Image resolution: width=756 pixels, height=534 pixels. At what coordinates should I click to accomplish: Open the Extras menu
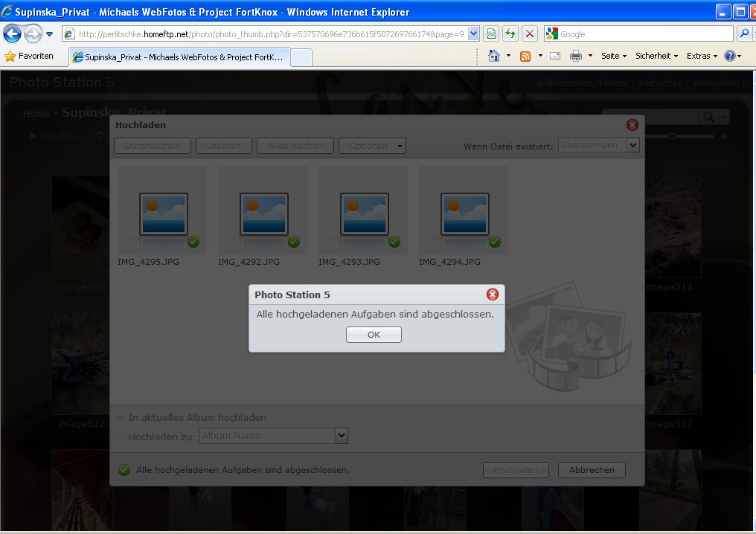pyautogui.click(x=702, y=56)
